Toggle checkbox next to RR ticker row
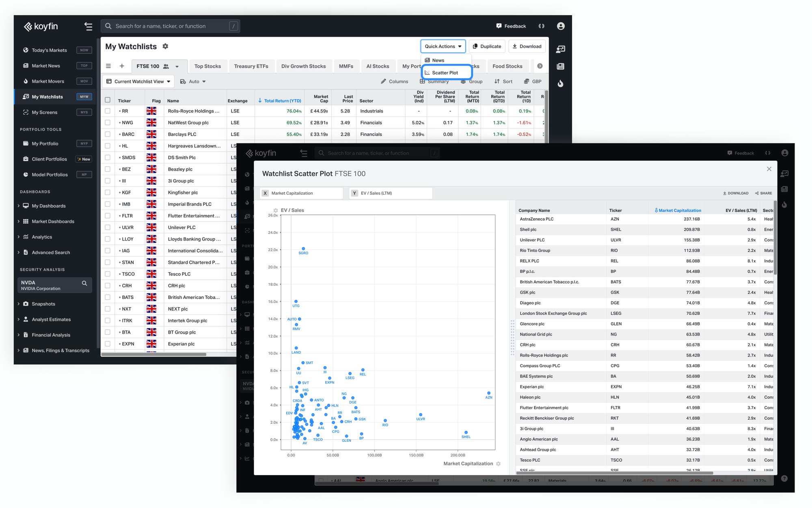Image resolution: width=812 pixels, height=508 pixels. point(108,111)
